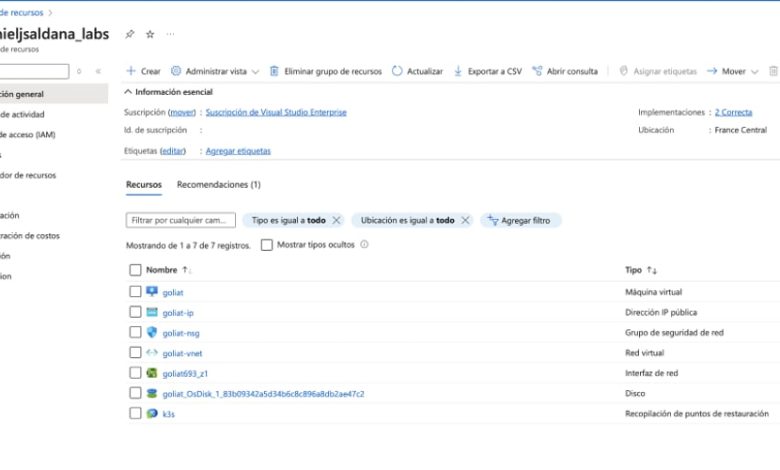Remove the Ubicación es igual a todo filter
This screenshot has height=470, width=780.
pyautogui.click(x=465, y=220)
